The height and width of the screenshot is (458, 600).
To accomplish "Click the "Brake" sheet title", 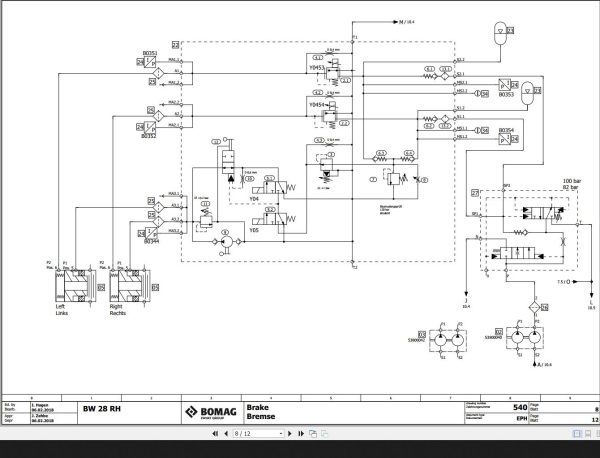I will (x=258, y=407).
